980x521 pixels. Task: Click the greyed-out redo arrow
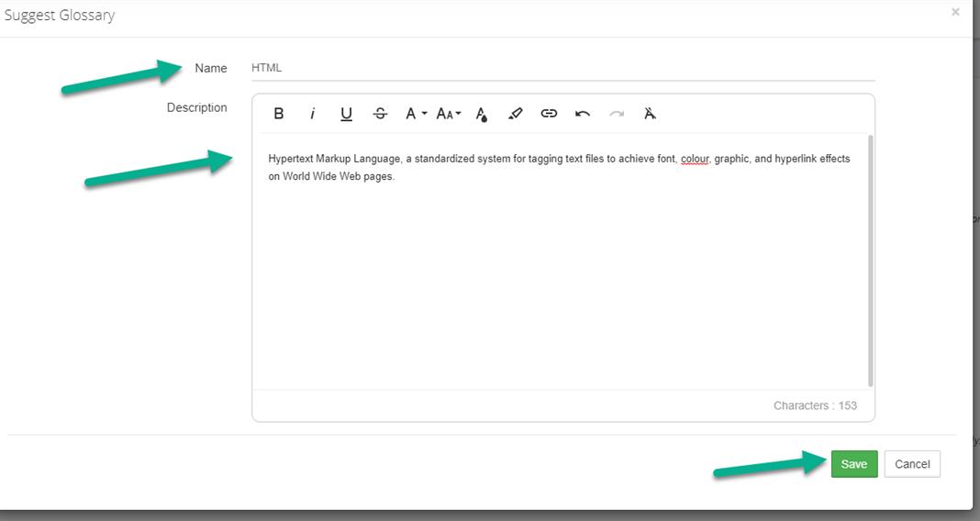617,114
